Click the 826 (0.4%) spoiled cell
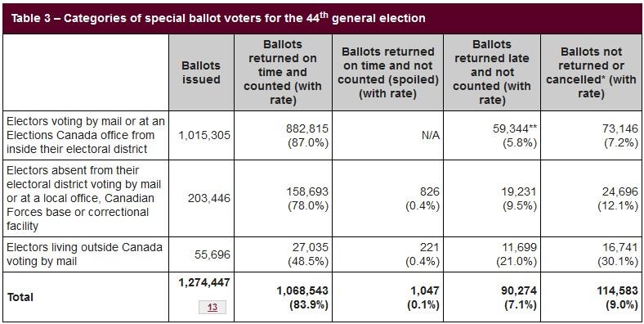 point(387,198)
